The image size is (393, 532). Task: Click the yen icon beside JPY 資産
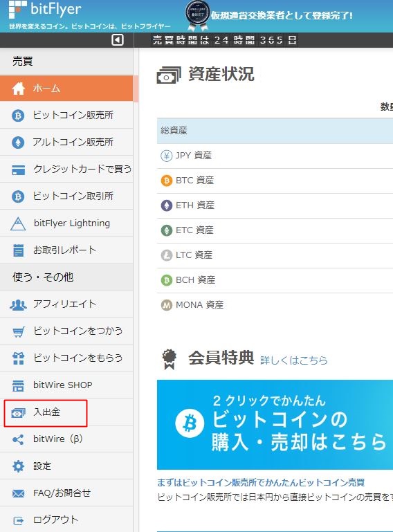(x=166, y=156)
